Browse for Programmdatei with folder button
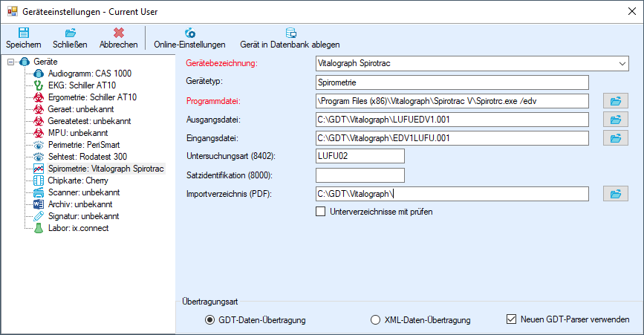Image resolution: width=644 pixels, height=335 pixels. tap(615, 101)
